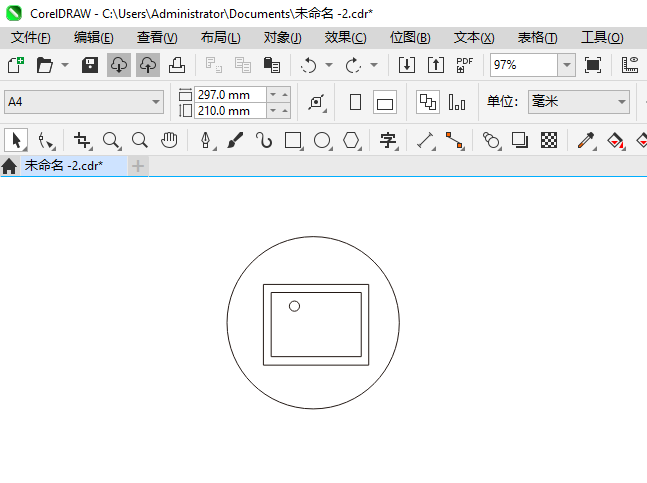
Task: Create a new document with New icon
Action: (x=15, y=65)
